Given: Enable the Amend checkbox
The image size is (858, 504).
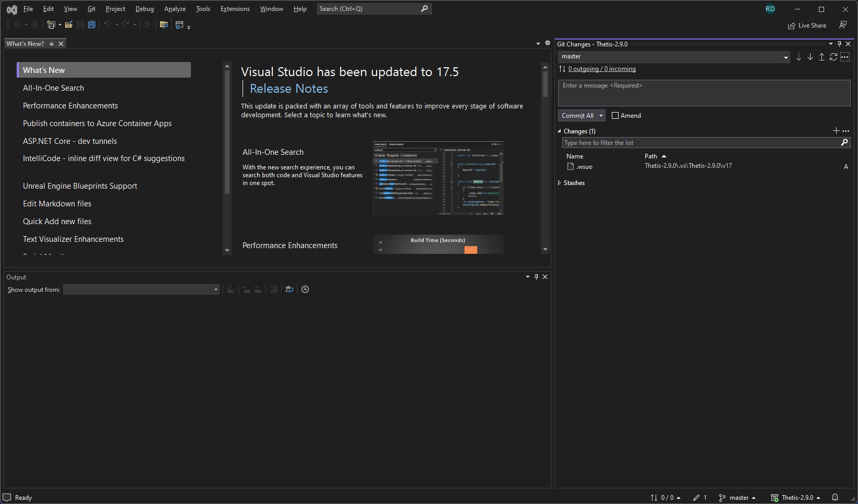Looking at the screenshot, I should click(615, 116).
